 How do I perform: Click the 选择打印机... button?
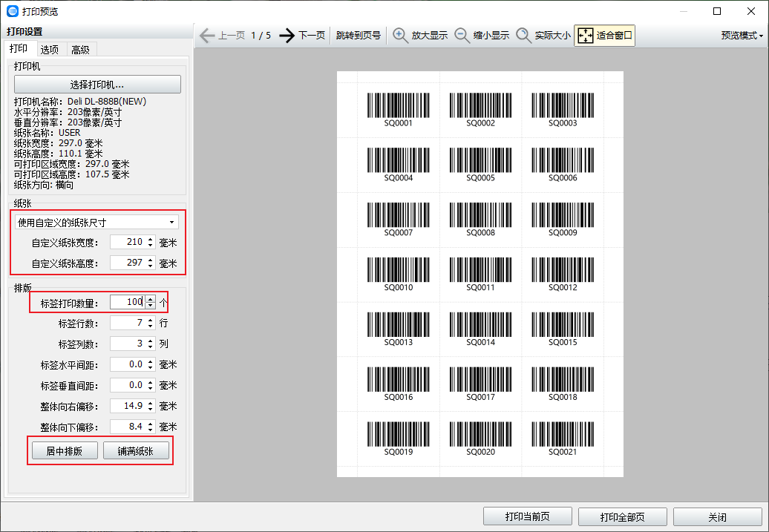pos(97,85)
